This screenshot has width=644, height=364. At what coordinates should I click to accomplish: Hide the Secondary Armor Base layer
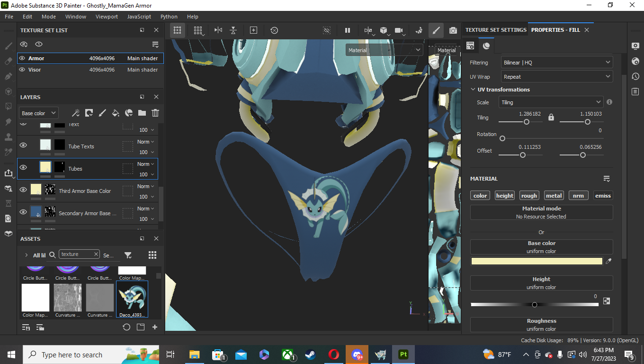tap(23, 212)
